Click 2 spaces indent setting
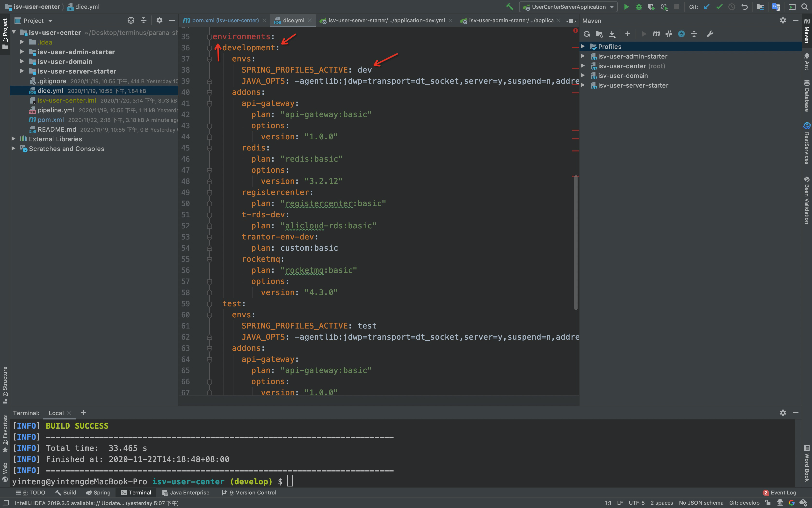This screenshot has height=508, width=812. [x=662, y=503]
